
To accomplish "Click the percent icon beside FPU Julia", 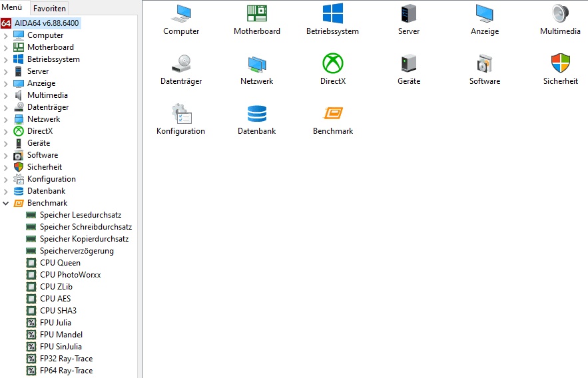I will (x=31, y=323).
